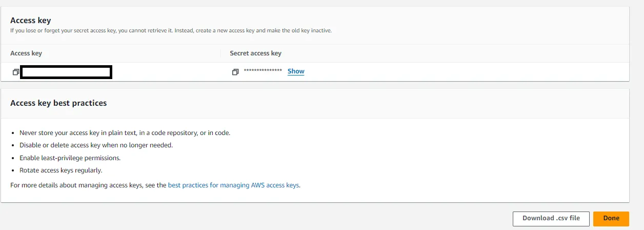Click the 'If you lose or forget' description text
This screenshot has height=230, width=644.
point(171,31)
